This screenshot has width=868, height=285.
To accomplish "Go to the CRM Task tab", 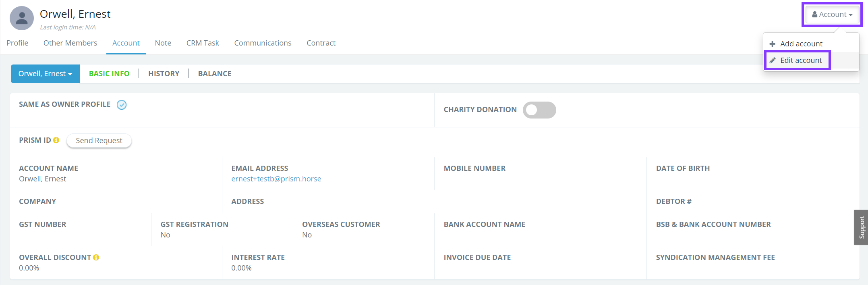I will point(203,43).
